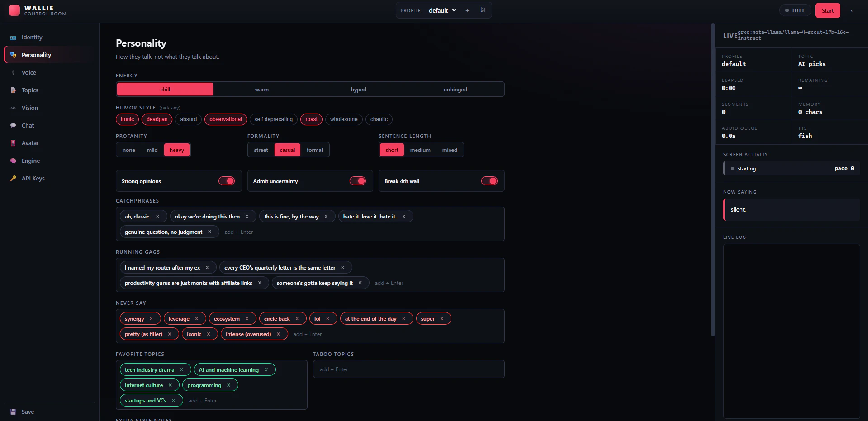Toggle the observational humor chip
Image resolution: width=868 pixels, height=421 pixels.
(226, 119)
